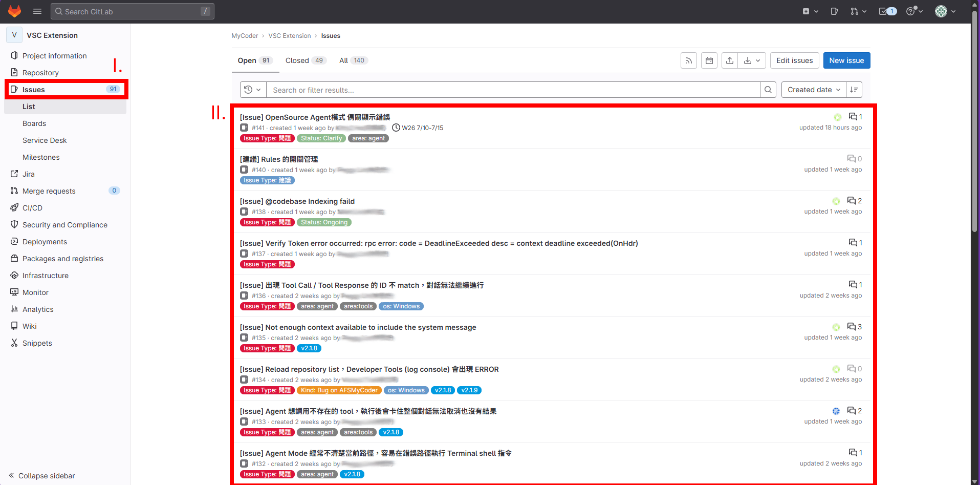Viewport: 980px width, 485px height.
Task: Click os: Windows label on issue #136
Action: 401,306
